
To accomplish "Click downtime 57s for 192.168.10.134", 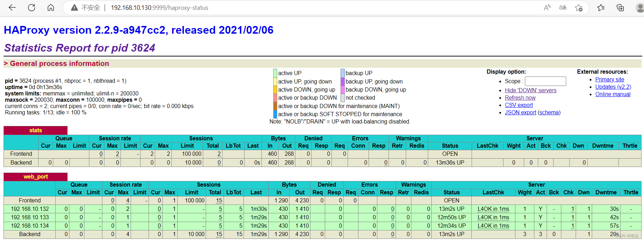I will tap(614, 226).
